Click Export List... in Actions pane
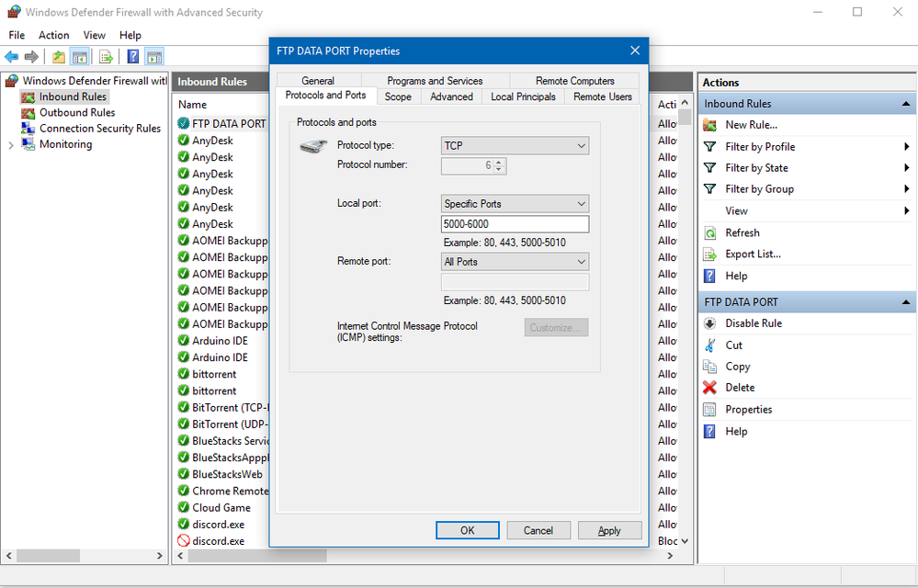 tap(753, 254)
